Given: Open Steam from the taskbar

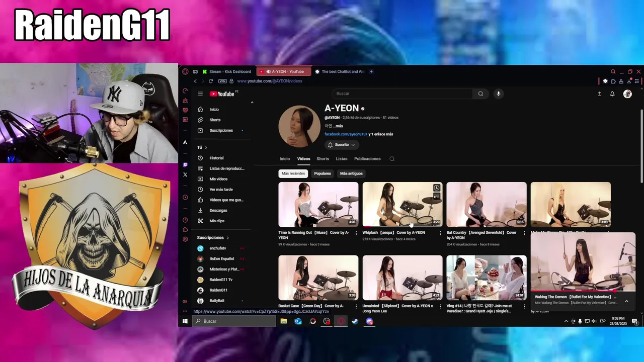Looking at the screenshot, I should pyautogui.click(x=355, y=321).
